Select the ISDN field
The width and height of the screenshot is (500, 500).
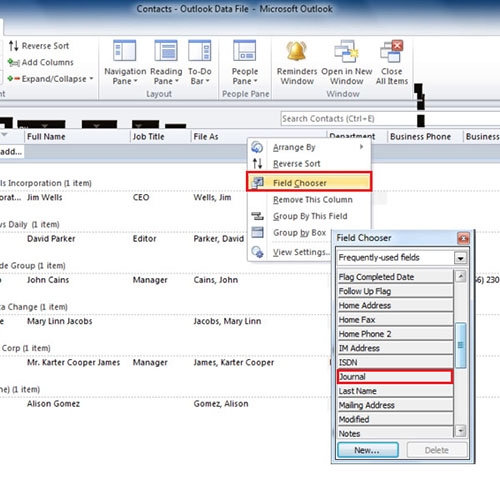[395, 362]
